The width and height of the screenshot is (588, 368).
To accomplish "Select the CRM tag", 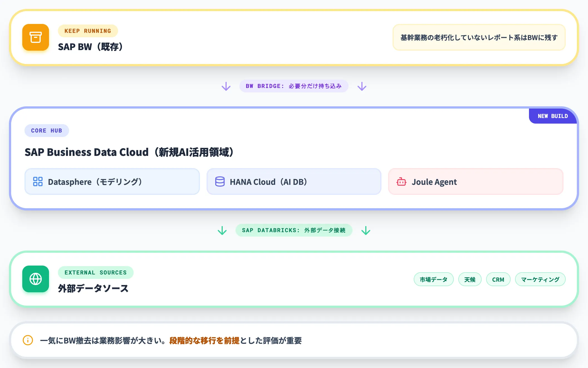I will pyautogui.click(x=498, y=279).
